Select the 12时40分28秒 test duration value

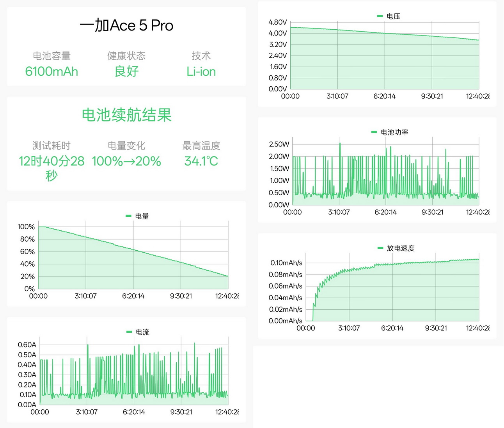pos(51,168)
